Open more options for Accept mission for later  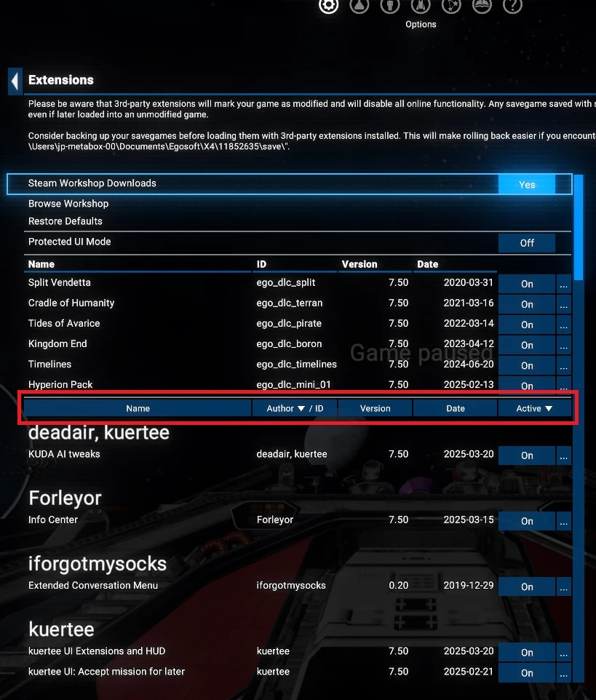coord(564,673)
